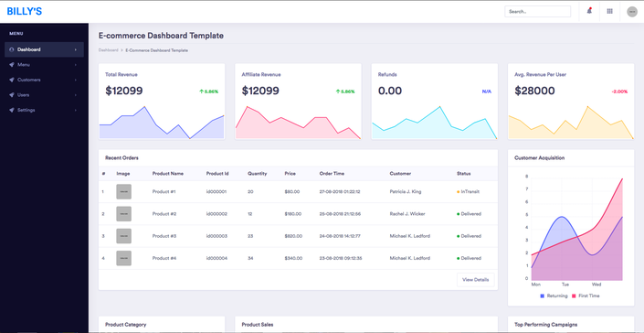
Task: Expand the Dashboard menu chevron
Action: tap(76, 49)
